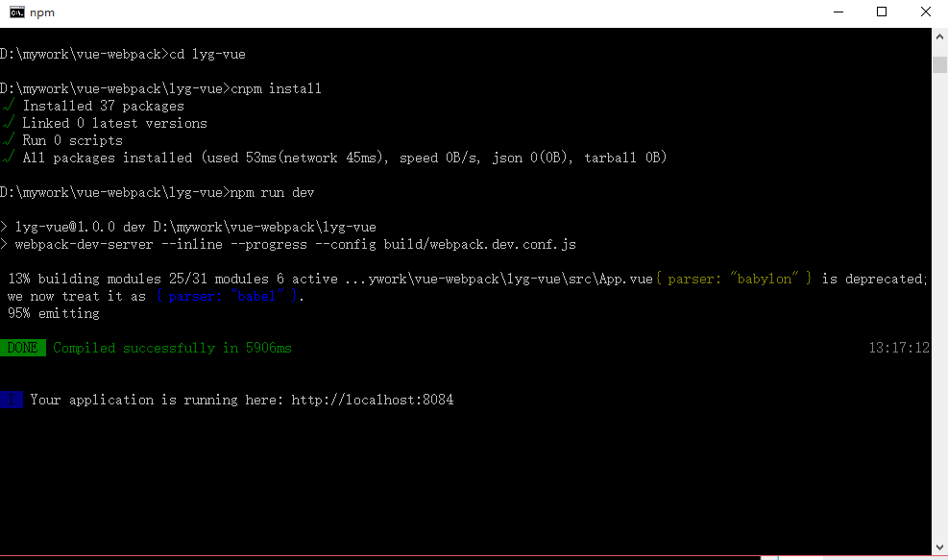Click the blue 'I' info badge
948x560 pixels.
coord(12,400)
